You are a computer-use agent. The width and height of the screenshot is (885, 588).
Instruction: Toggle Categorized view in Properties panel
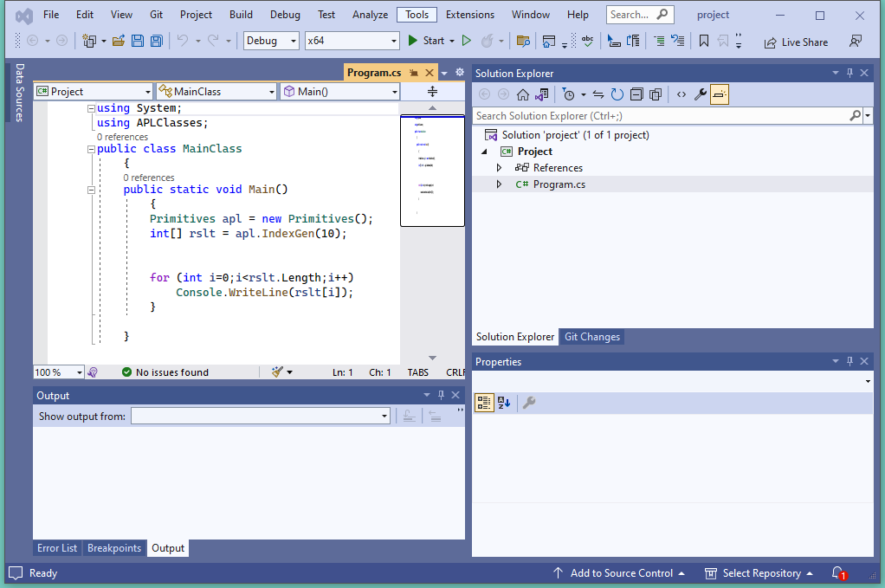click(484, 403)
